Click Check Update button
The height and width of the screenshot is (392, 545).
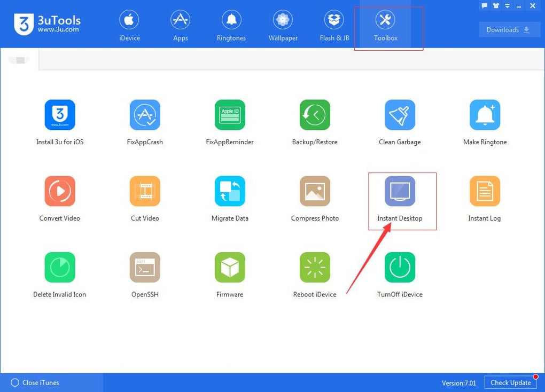tap(511, 382)
